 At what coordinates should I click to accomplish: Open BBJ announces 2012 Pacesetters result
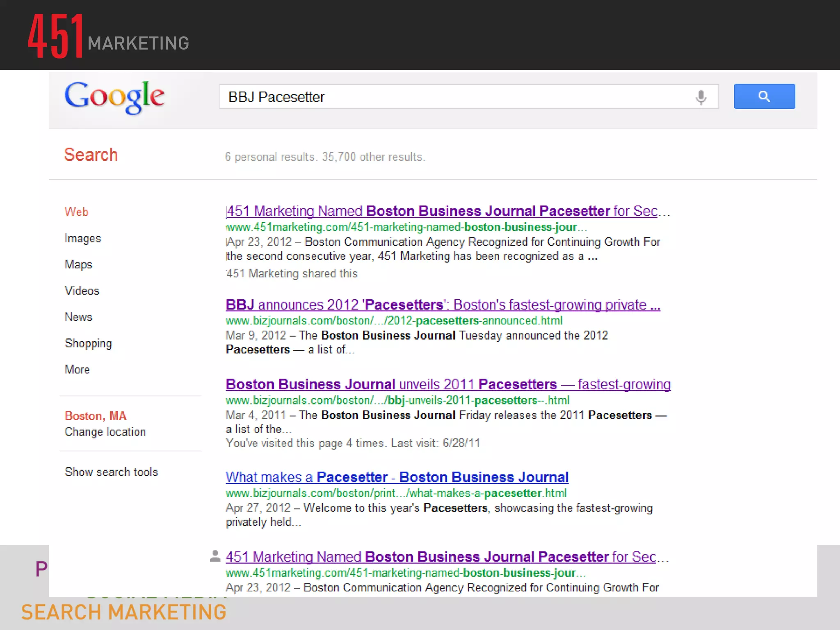pos(443,305)
